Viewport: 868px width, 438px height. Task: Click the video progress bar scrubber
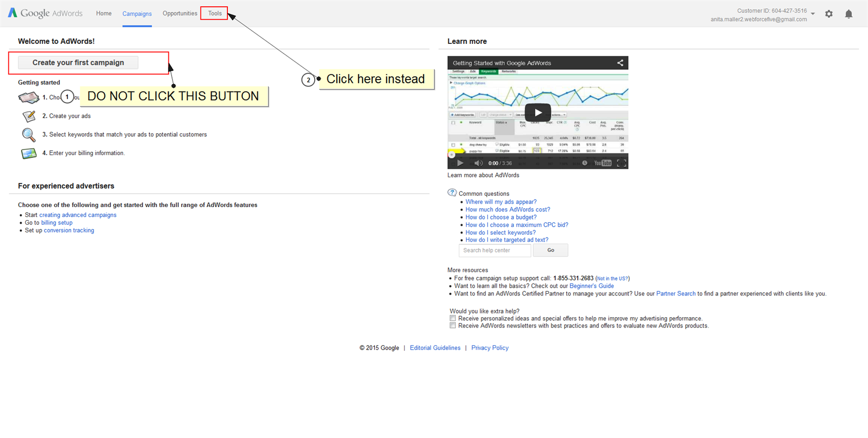451,154
